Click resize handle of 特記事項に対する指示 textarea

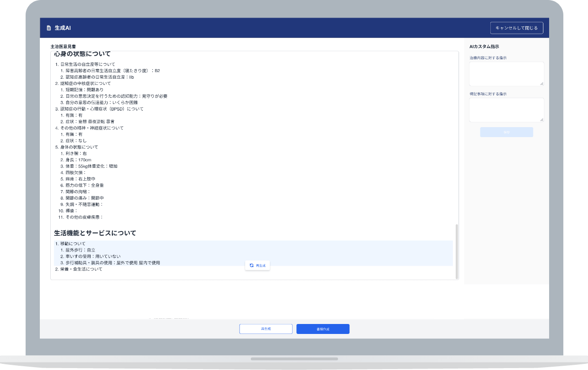(542, 120)
